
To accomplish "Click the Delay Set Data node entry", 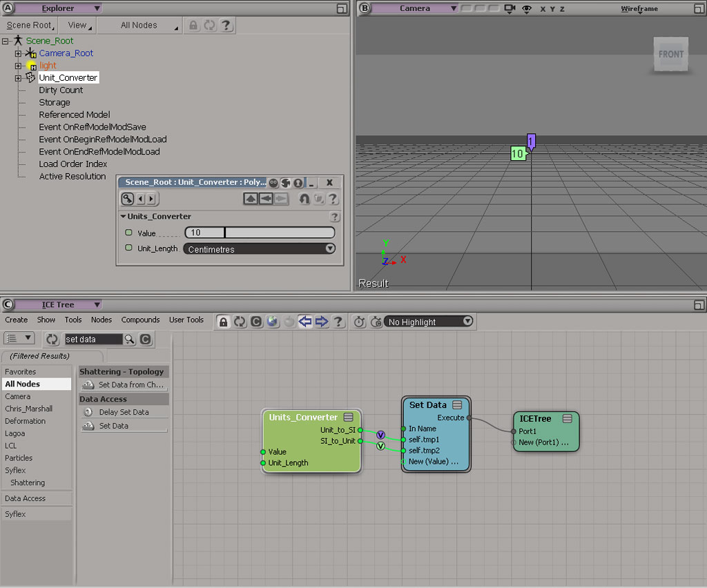I will (x=124, y=412).
